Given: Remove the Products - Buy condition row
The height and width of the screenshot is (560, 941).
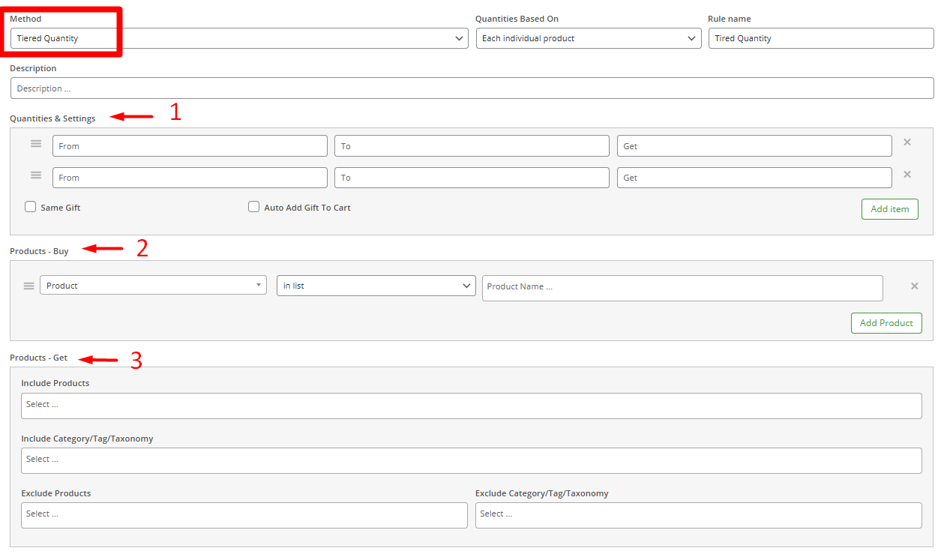Looking at the screenshot, I should point(914,286).
